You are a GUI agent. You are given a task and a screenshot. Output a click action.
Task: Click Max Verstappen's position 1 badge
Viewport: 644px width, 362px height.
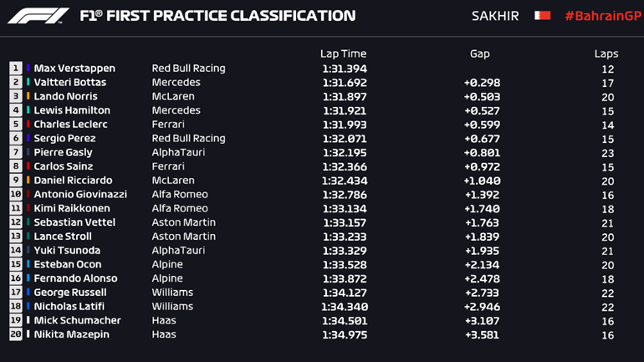[x=16, y=69]
